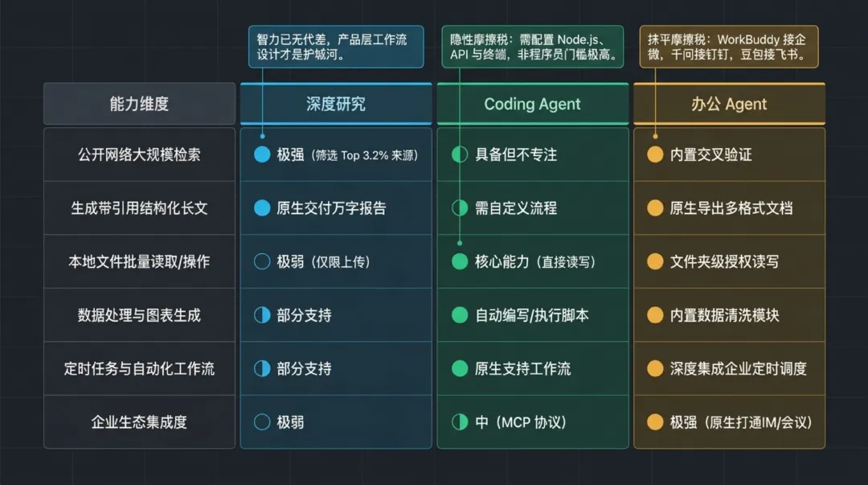This screenshot has width=868, height=485.
Task: Click the green filled circle beside 核心能力
Action: click(x=460, y=261)
